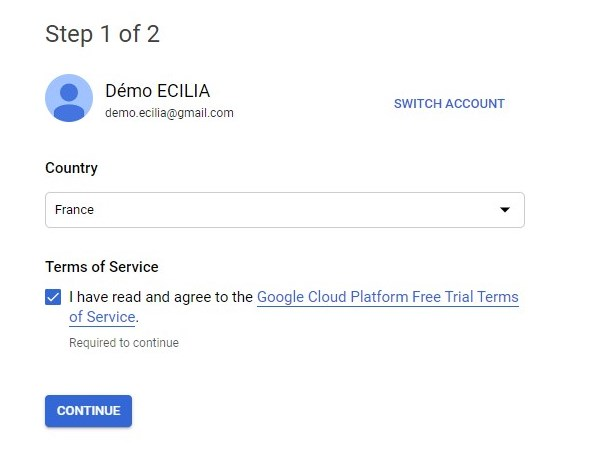Click the word Google in the terms link
Screen dimensions: 595x465
(x=280, y=297)
